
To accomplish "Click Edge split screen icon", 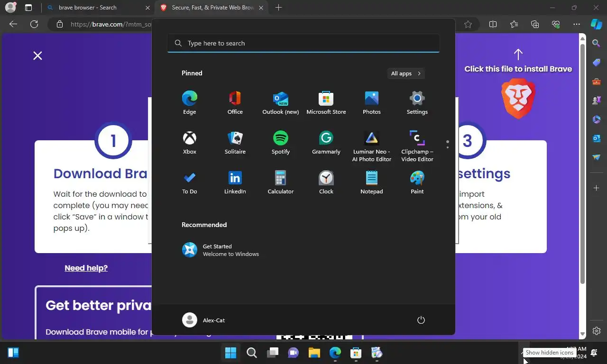I will tap(493, 24).
